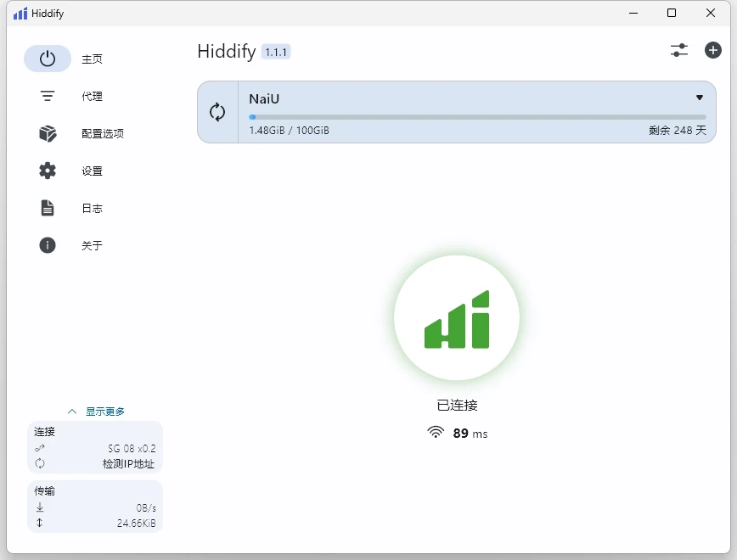Click the refresh icon on the NaiU profile card
The image size is (737, 560).
point(217,111)
